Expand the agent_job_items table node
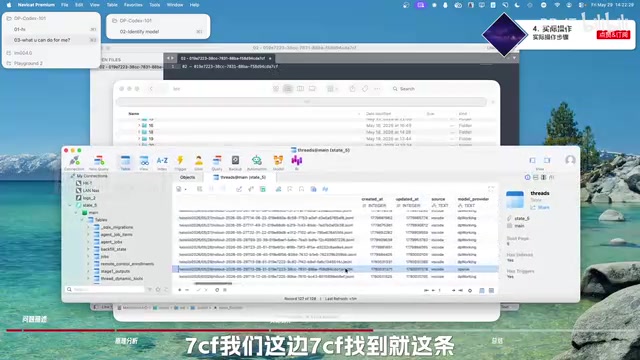Viewport: 640px width, 360px height. (x=88, y=235)
